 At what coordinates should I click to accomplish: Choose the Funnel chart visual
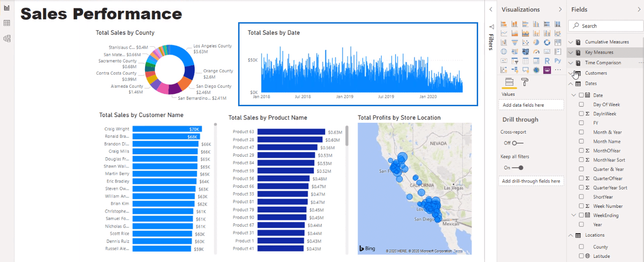tap(515, 42)
